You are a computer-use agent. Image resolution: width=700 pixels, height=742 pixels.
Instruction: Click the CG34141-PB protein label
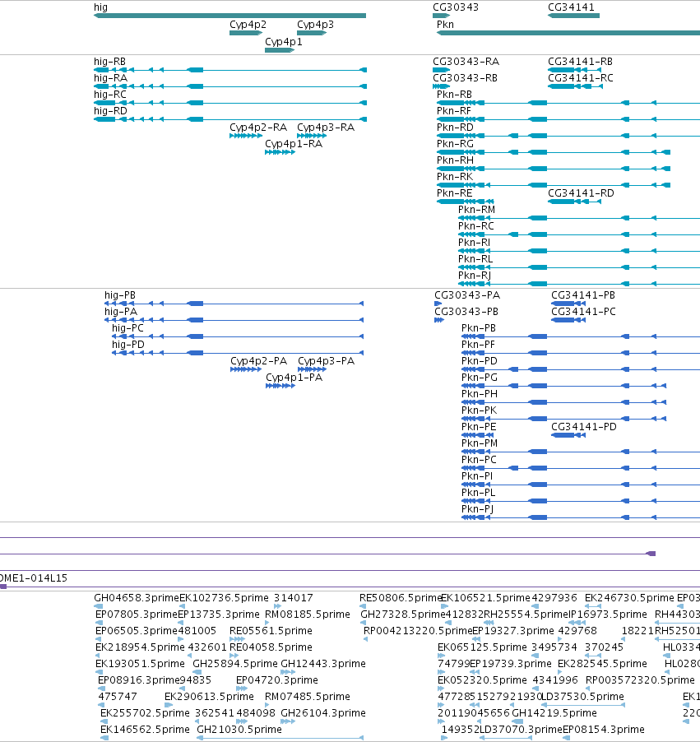pos(583,295)
